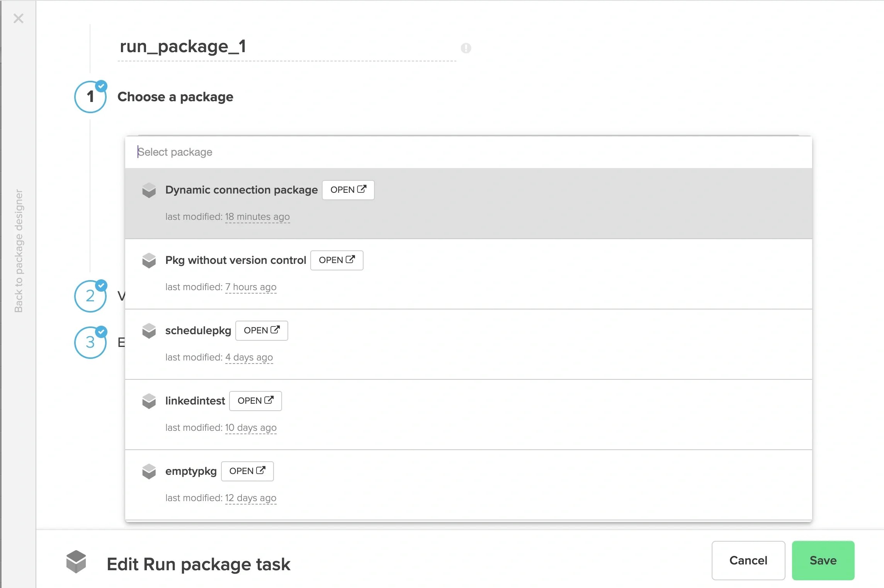Click the Choose a package heading
The height and width of the screenshot is (588, 884).
175,97
